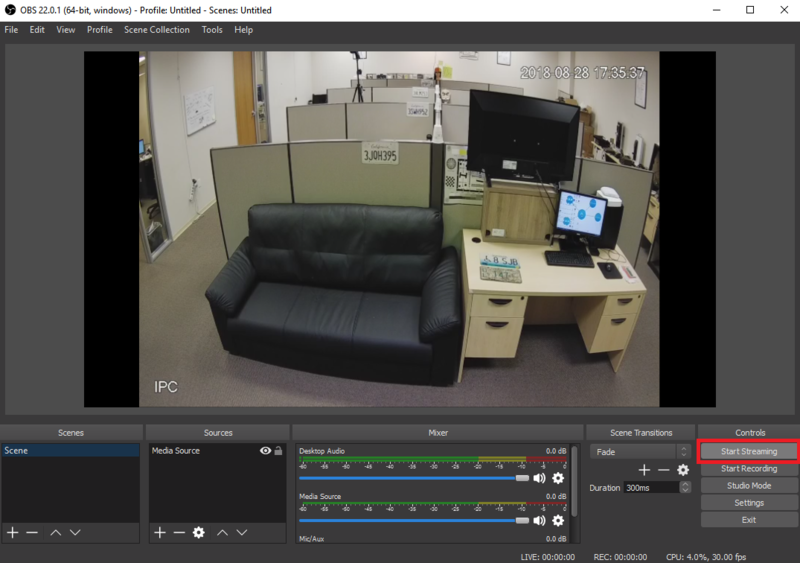Click the Start Streaming button
Image resolution: width=800 pixels, height=563 pixels.
(x=748, y=451)
